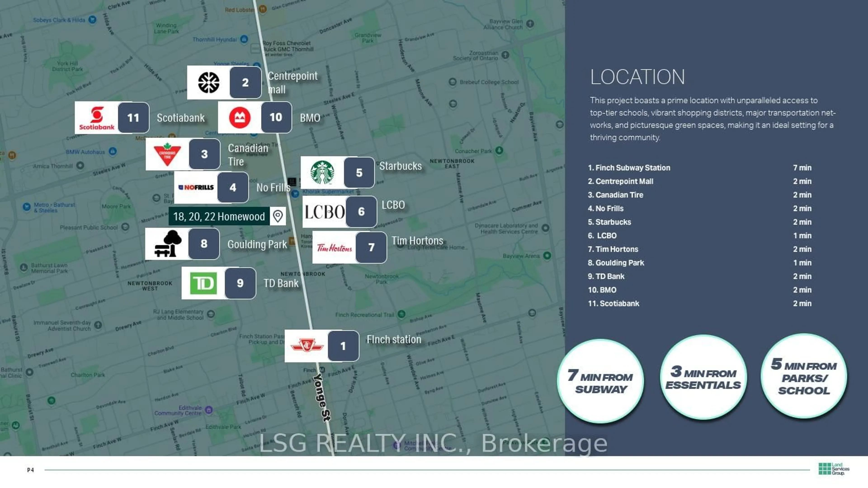Viewport: 868px width, 488px height.
Task: Click the 'TD Bank' map label text
Action: pyautogui.click(x=281, y=284)
